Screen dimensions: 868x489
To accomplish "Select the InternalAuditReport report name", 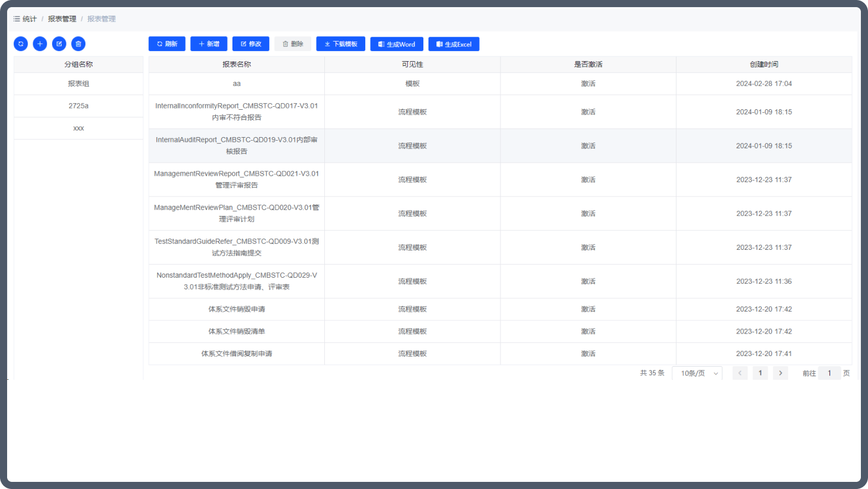I will click(x=237, y=145).
